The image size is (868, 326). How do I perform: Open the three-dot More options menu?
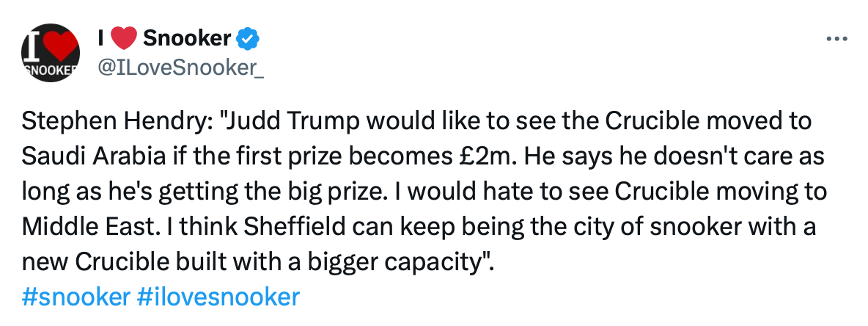836,39
